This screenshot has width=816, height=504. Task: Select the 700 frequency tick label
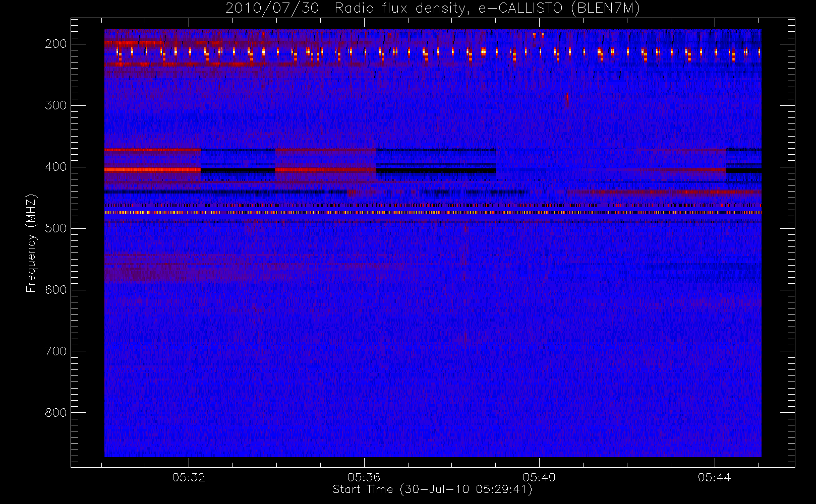coord(56,351)
